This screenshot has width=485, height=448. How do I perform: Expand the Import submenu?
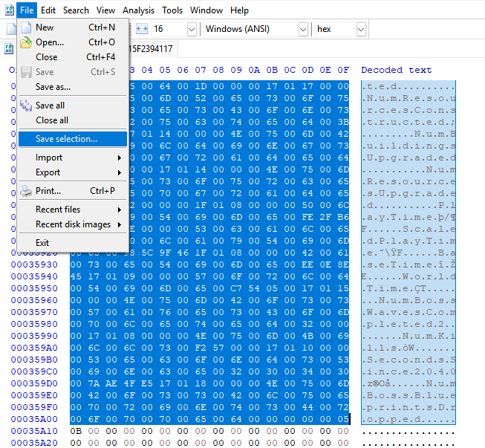(73, 158)
